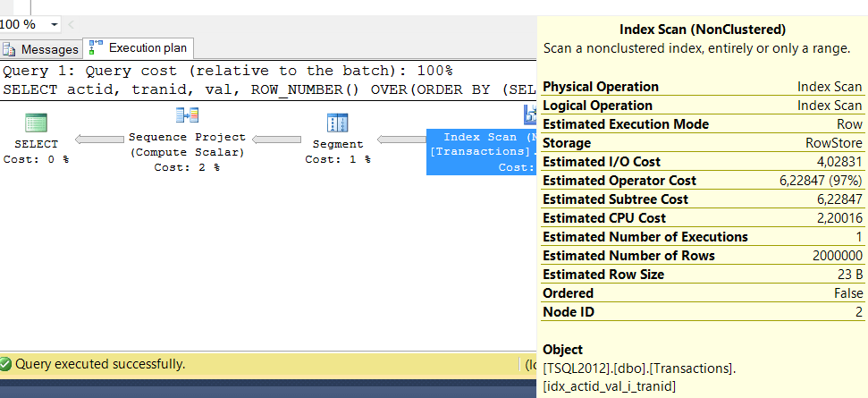Click the arrow between SELECT and Sequence Project

(99, 139)
